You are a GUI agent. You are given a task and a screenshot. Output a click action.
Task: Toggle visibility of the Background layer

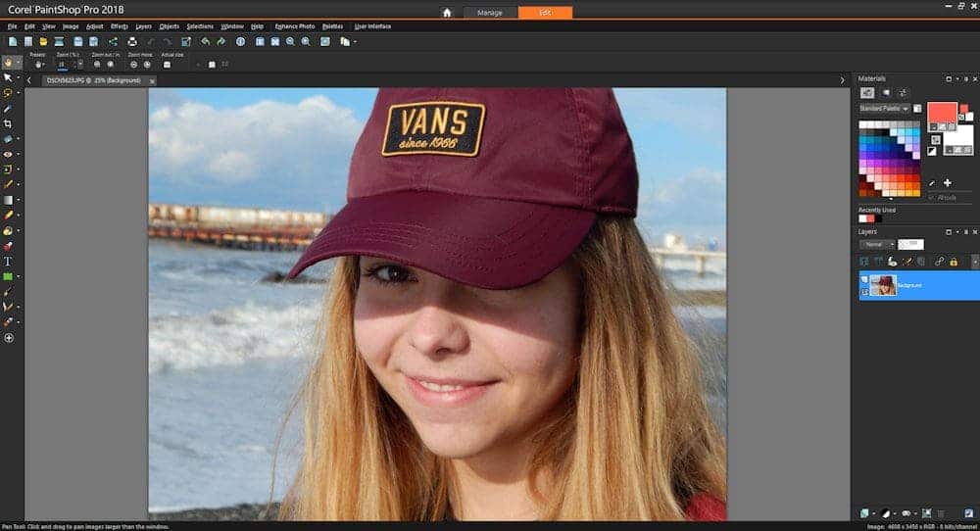tap(864, 280)
